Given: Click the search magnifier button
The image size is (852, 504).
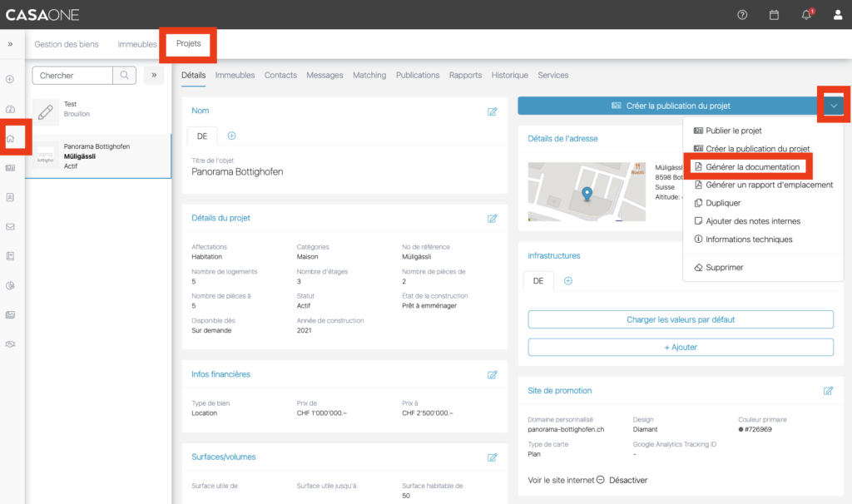Looking at the screenshot, I should tap(124, 76).
